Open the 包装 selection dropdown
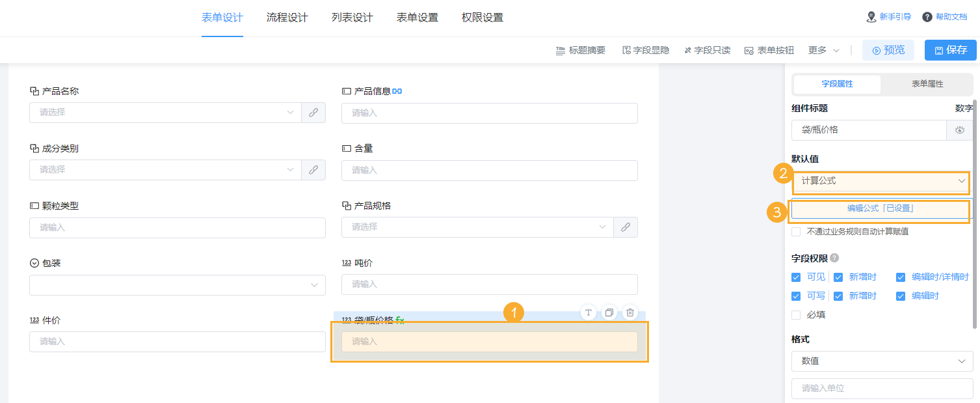 177,285
